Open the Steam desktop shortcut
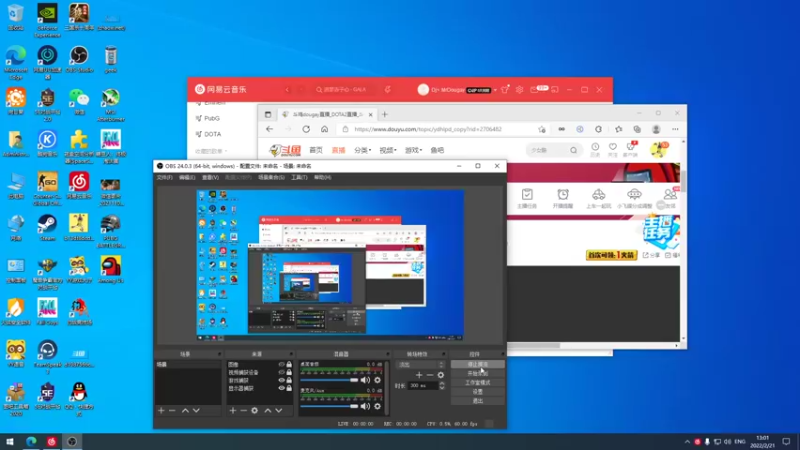800x450 pixels. tap(47, 228)
